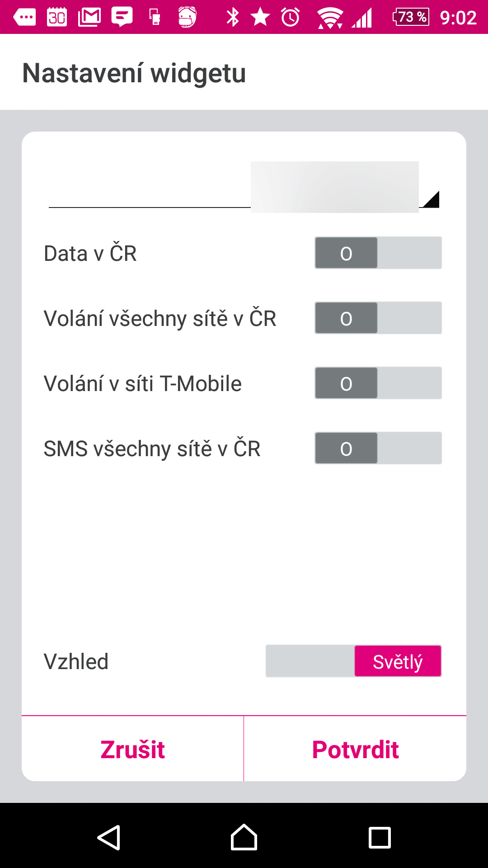Image resolution: width=488 pixels, height=868 pixels.
Task: Tap the Nastavení widgetu title
Action: 134,73
